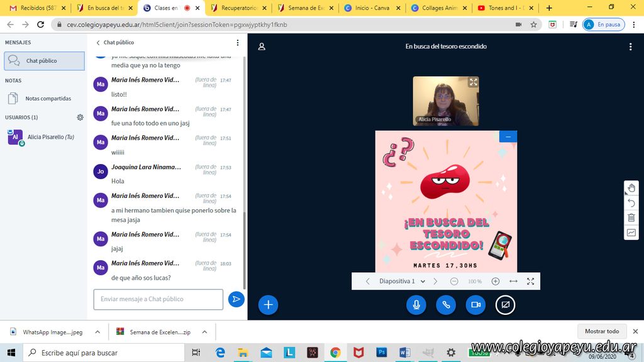644x362 pixels.
Task: Click fit to width presentation icon
Action: tap(513, 282)
